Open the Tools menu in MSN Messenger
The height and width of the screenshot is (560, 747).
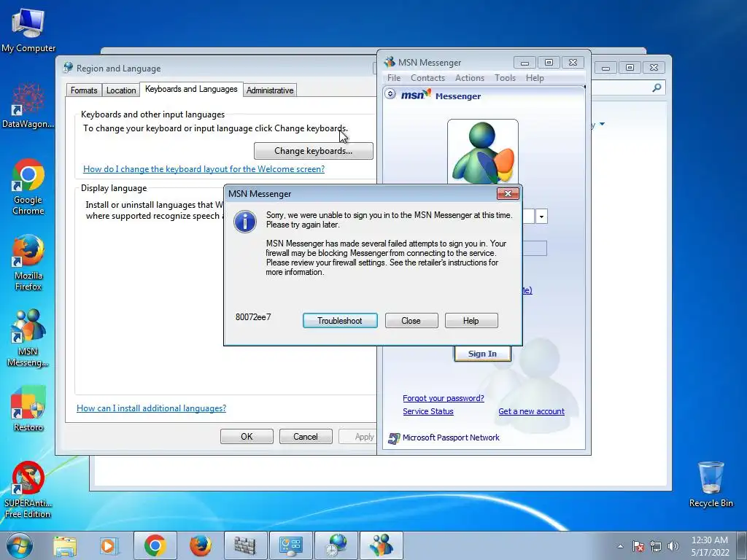pos(505,77)
